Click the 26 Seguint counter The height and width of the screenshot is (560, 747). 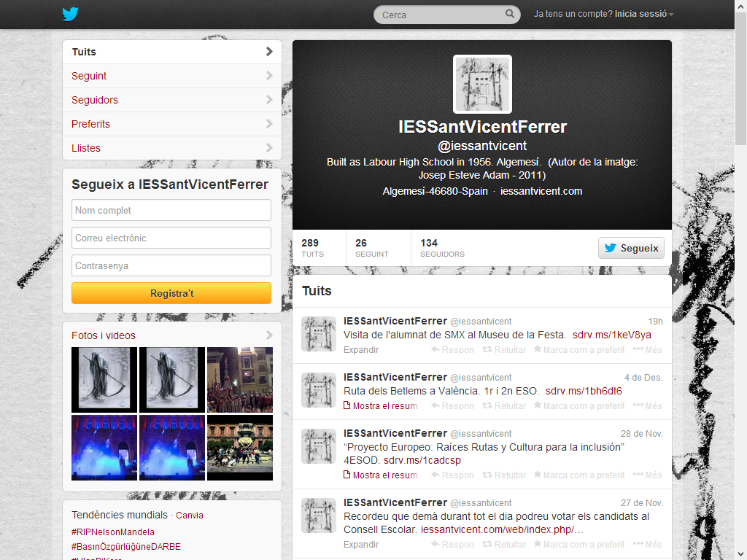click(x=371, y=248)
